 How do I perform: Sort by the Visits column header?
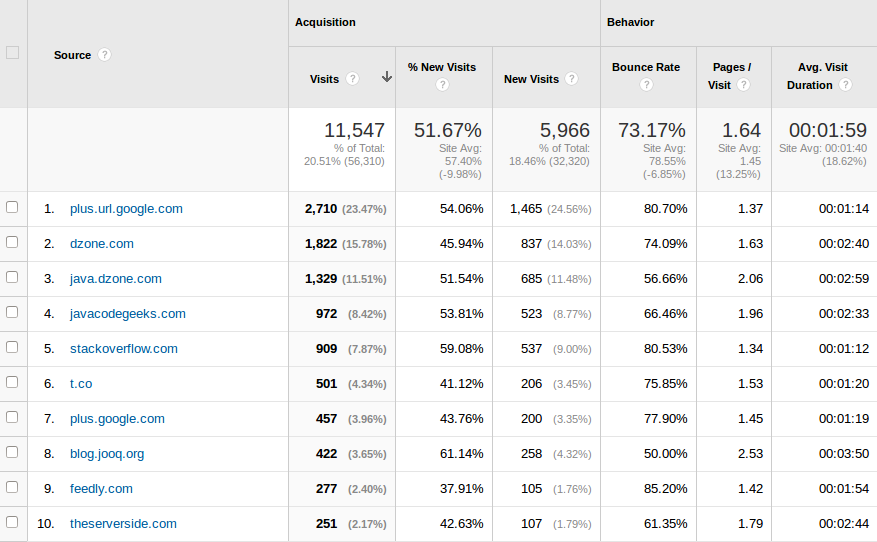click(x=324, y=79)
